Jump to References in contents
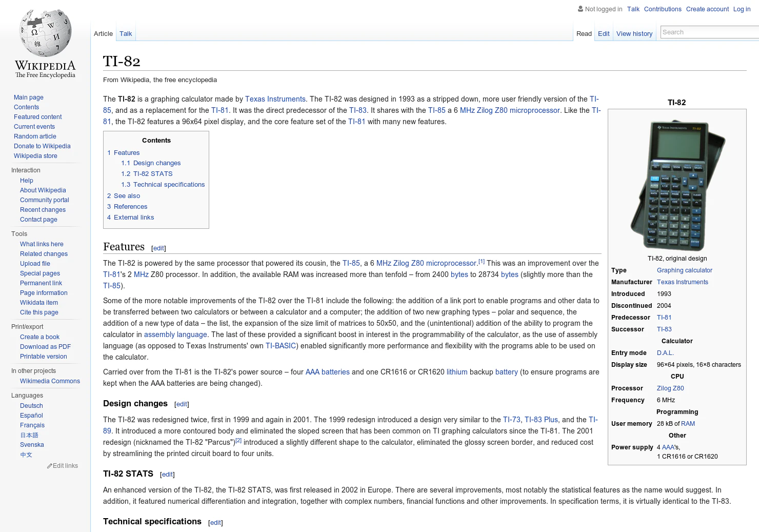The width and height of the screenshot is (759, 532). point(127,207)
